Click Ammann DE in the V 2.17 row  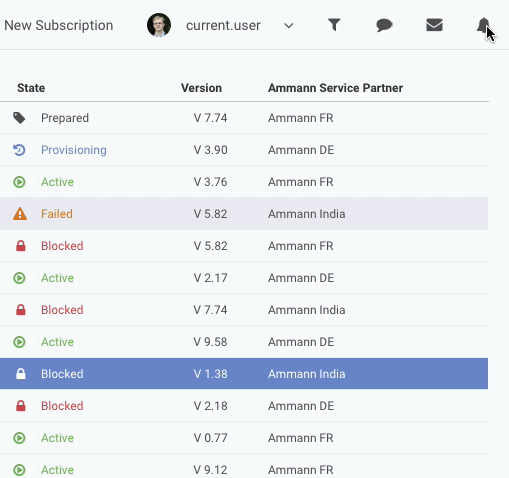(301, 278)
